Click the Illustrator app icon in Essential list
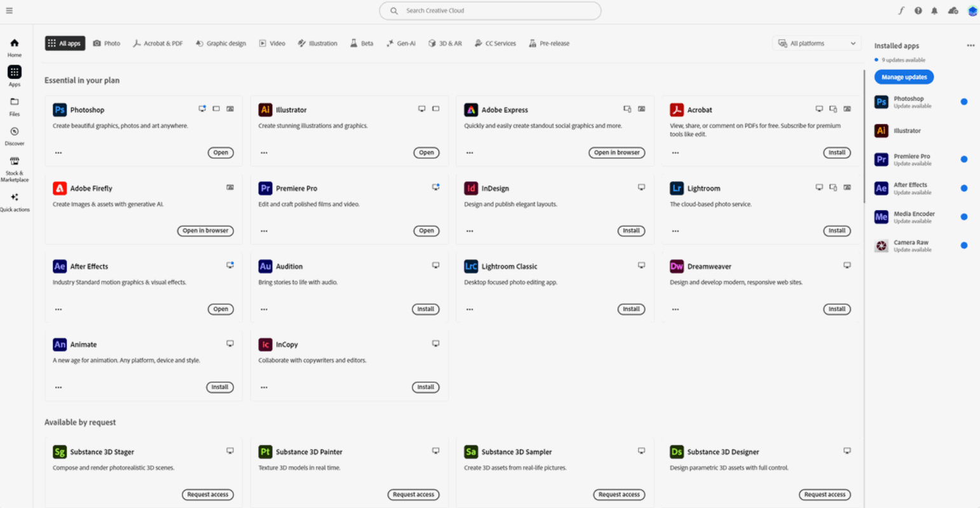Screen dimensions: 980x508 click(265, 110)
